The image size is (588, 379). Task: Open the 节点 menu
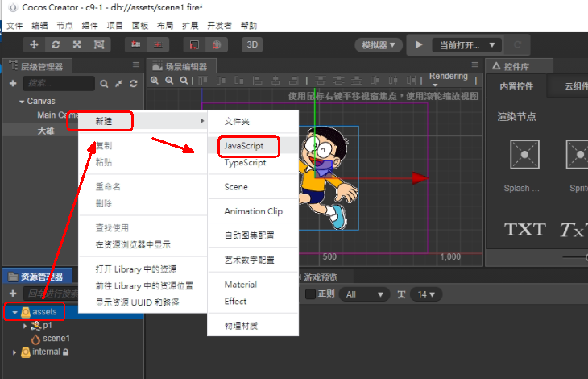click(x=64, y=26)
